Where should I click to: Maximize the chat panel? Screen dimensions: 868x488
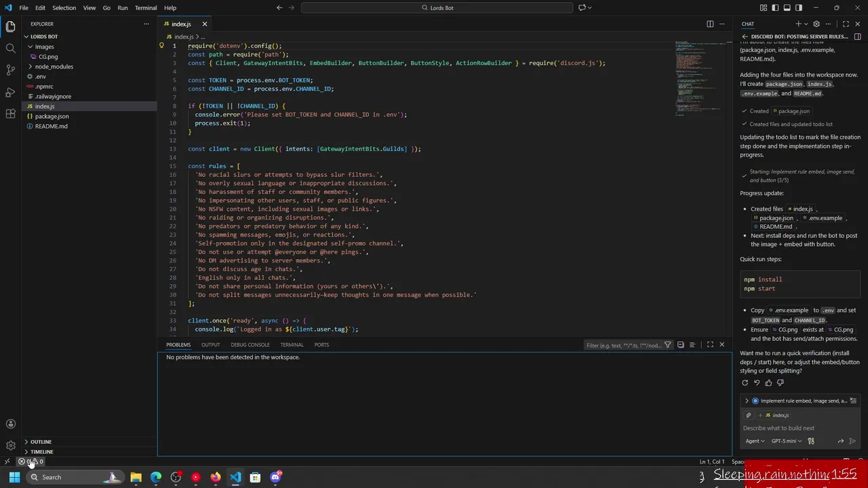coord(846,24)
